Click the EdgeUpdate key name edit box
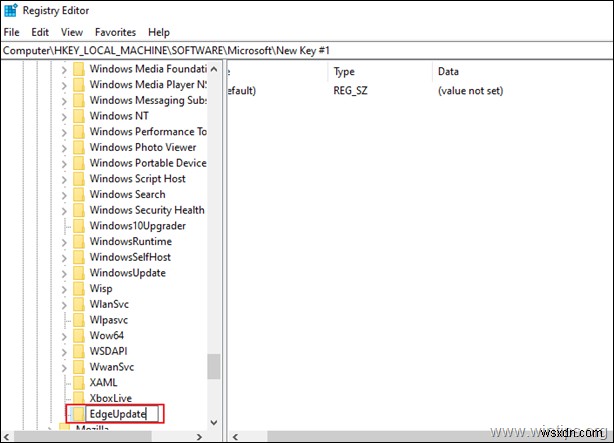Viewport: 614px width, 443px height. [x=122, y=414]
